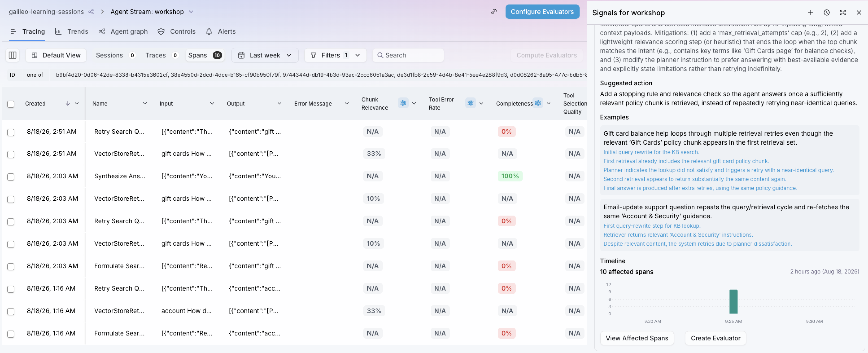Screen dimensions: 868x353
Task: Open the Input column menu chevron
Action: (x=212, y=103)
